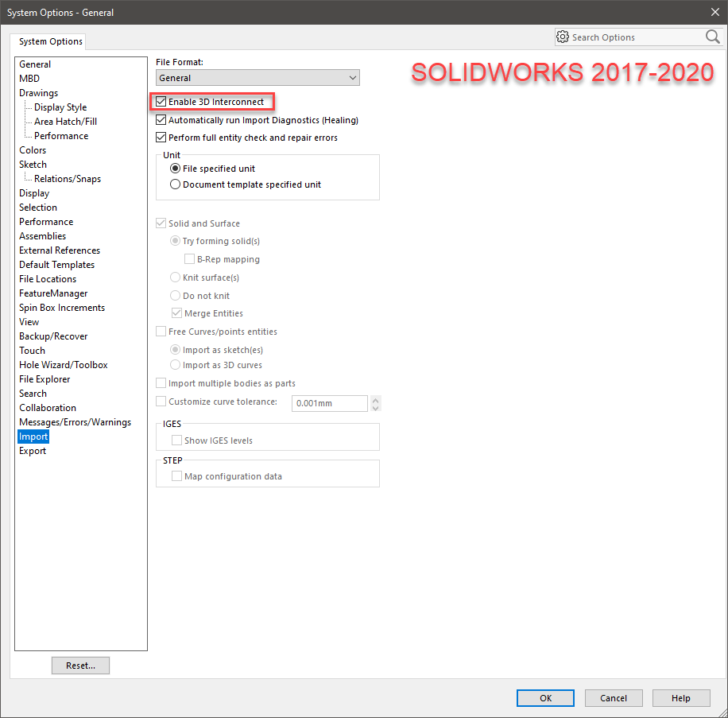The image size is (728, 718).
Task: Click the search magnifier icon
Action: pos(712,37)
